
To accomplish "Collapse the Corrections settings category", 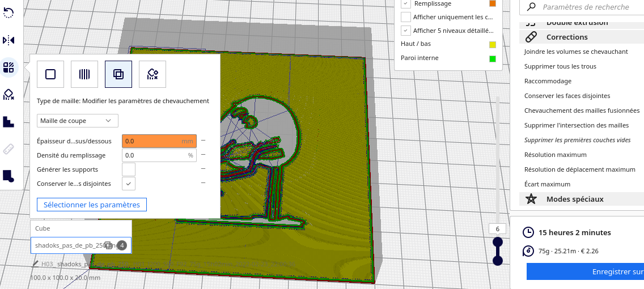I will pyautogui.click(x=582, y=37).
